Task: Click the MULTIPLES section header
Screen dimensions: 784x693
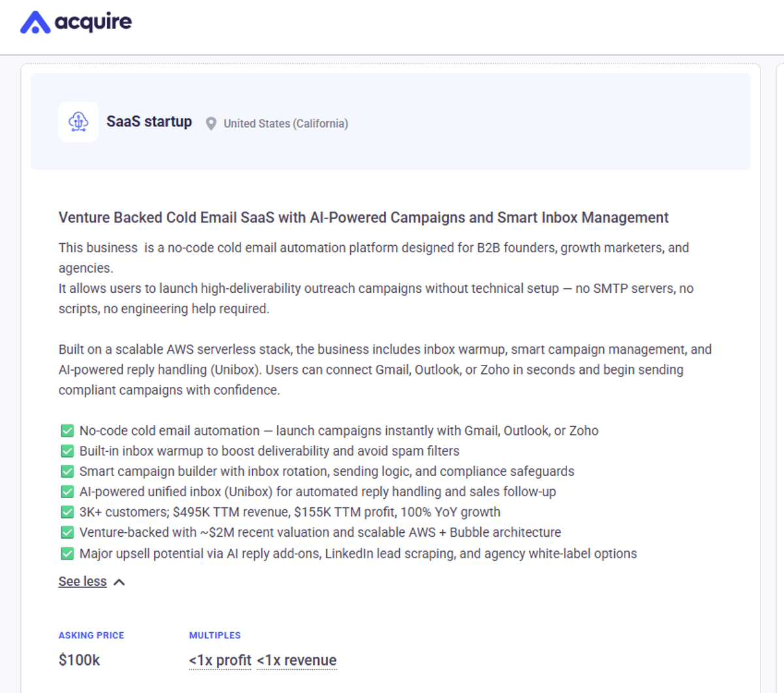Action: pos(215,635)
